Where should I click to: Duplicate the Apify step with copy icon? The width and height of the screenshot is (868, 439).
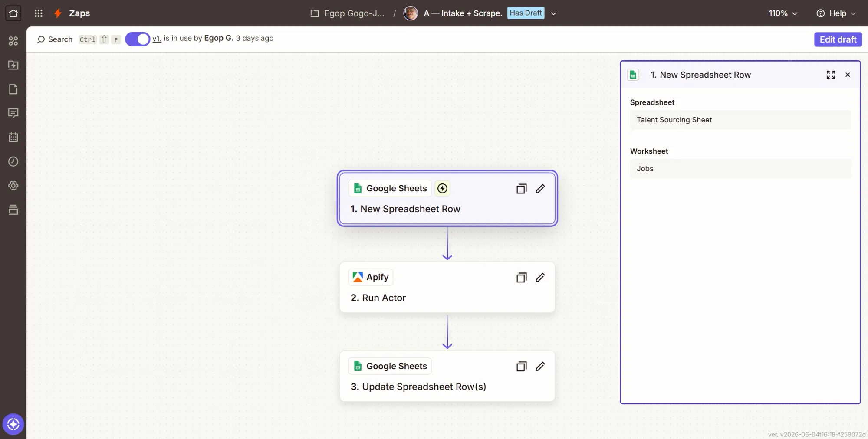pos(521,278)
